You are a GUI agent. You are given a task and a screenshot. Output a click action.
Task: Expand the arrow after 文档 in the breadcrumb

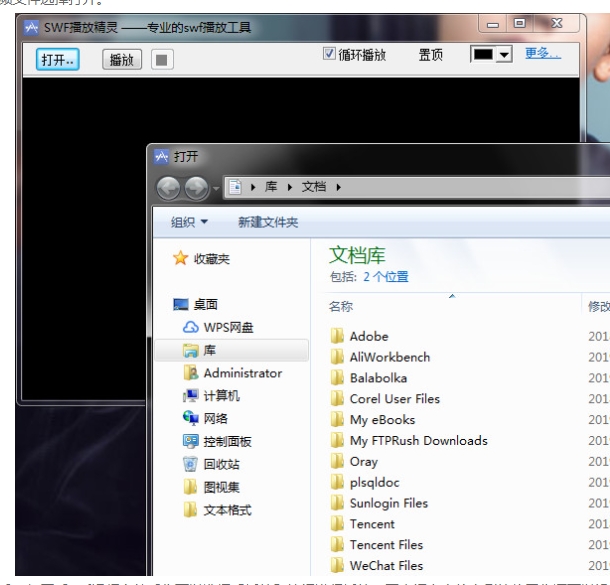click(339, 187)
